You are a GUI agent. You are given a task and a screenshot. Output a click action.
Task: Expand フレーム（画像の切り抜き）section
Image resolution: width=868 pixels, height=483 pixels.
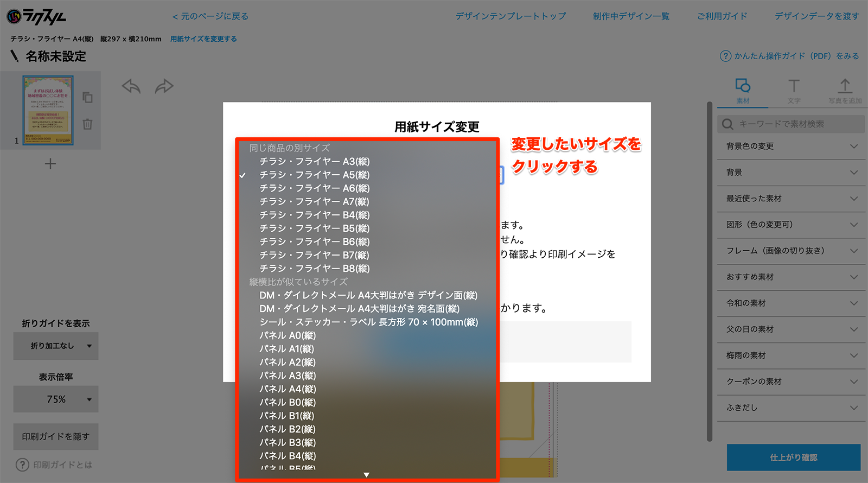click(791, 251)
